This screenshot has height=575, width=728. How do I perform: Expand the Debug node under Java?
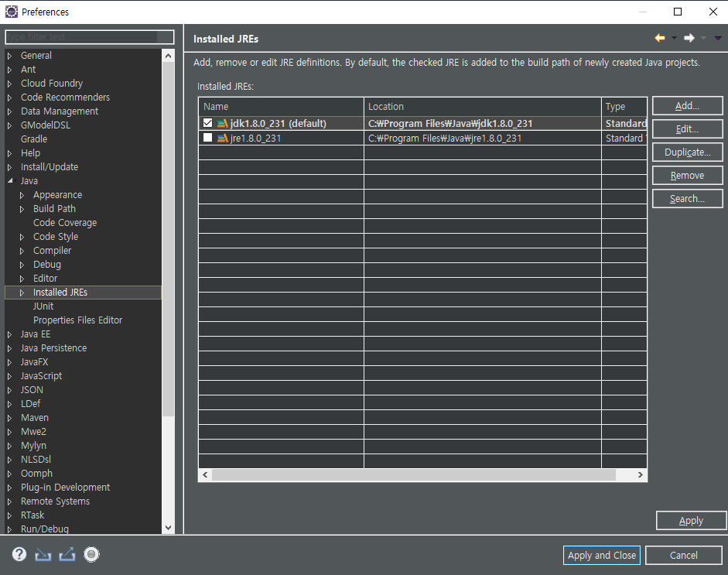pyautogui.click(x=22, y=265)
